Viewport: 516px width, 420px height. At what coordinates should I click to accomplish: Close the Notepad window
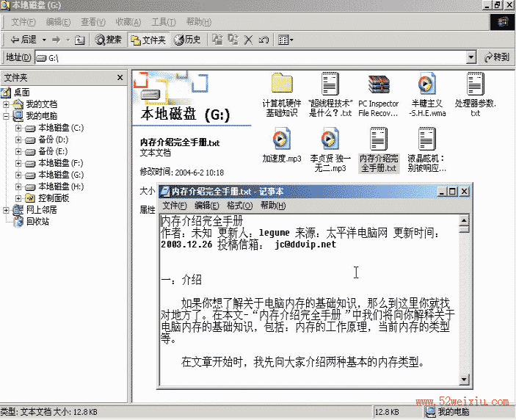point(464,191)
